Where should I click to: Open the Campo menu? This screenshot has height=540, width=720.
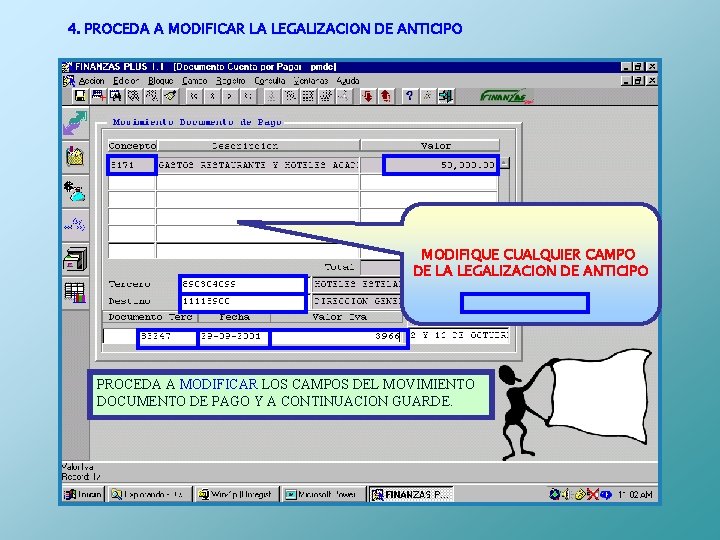tap(195, 81)
